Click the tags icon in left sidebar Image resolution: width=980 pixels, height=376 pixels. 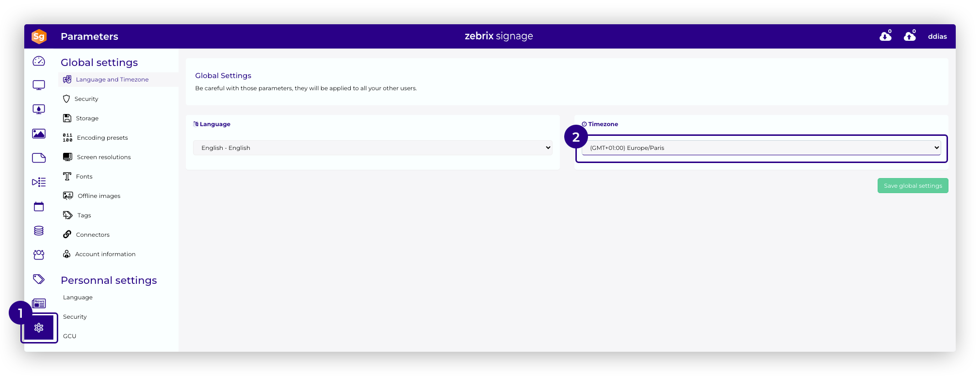[39, 279]
